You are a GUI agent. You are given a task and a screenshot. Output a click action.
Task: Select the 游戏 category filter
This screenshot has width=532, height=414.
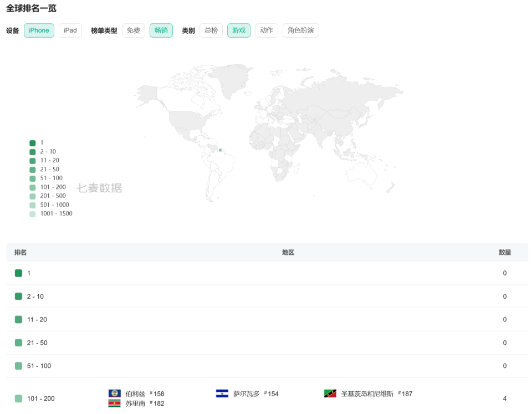pyautogui.click(x=239, y=30)
